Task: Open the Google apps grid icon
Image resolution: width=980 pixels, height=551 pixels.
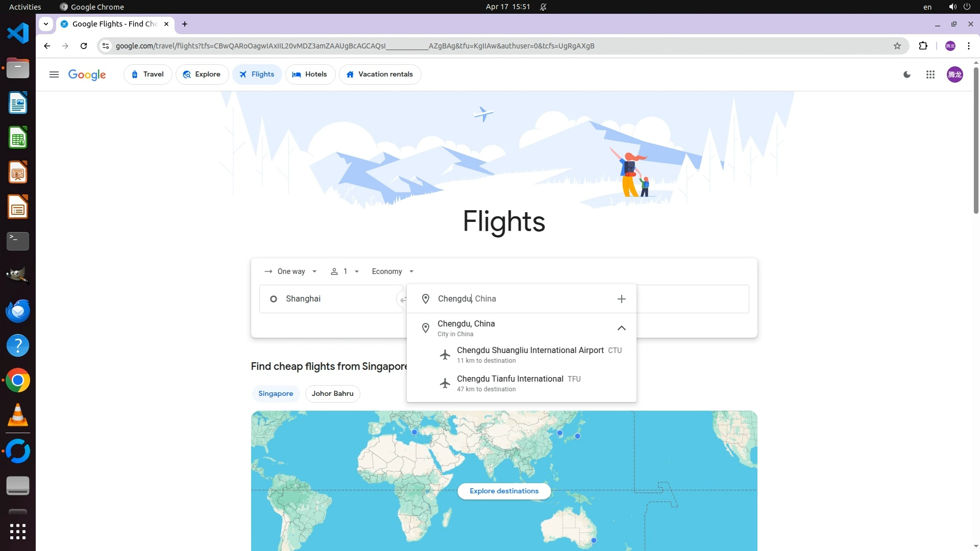Action: point(930,74)
